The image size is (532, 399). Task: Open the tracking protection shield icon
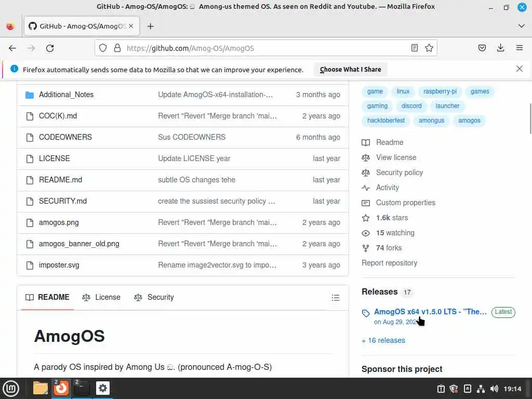coord(103,48)
